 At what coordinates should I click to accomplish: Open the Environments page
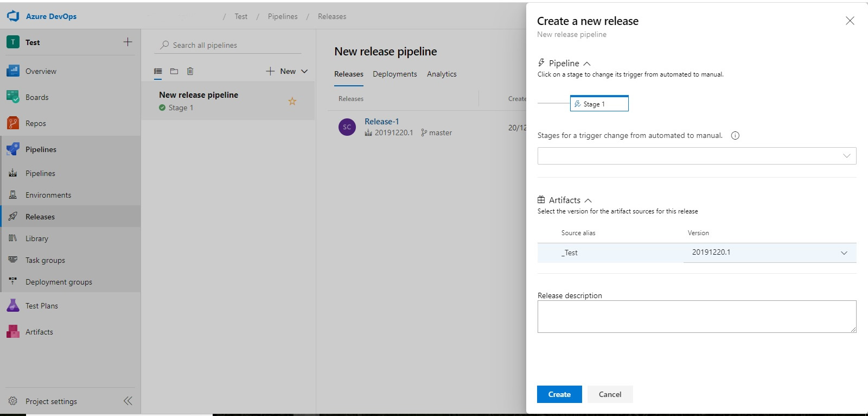(48, 195)
